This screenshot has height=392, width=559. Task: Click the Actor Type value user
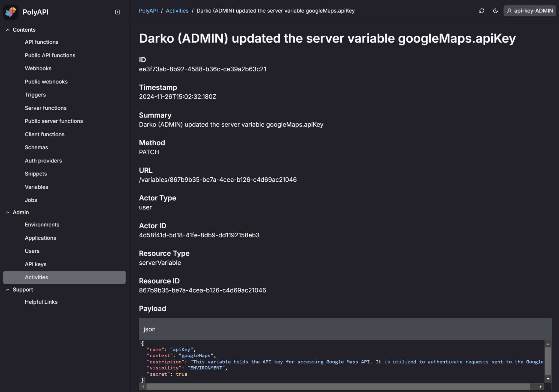pos(145,207)
